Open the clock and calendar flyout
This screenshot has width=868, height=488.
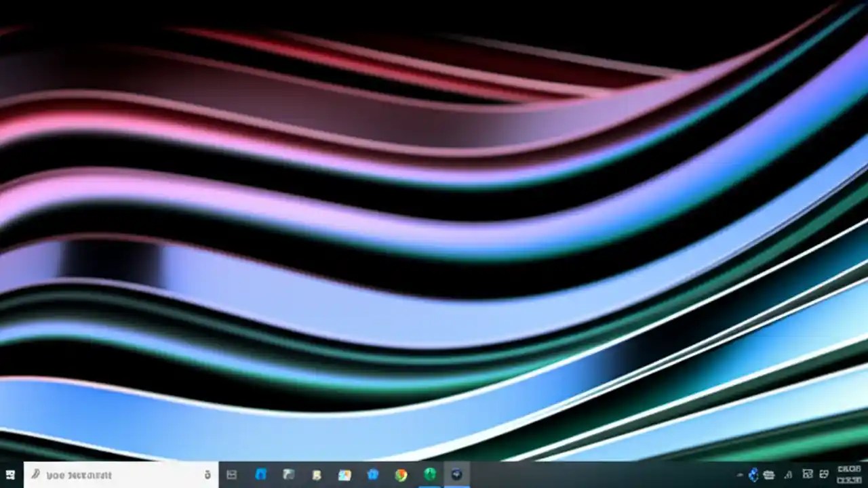[x=848, y=475]
